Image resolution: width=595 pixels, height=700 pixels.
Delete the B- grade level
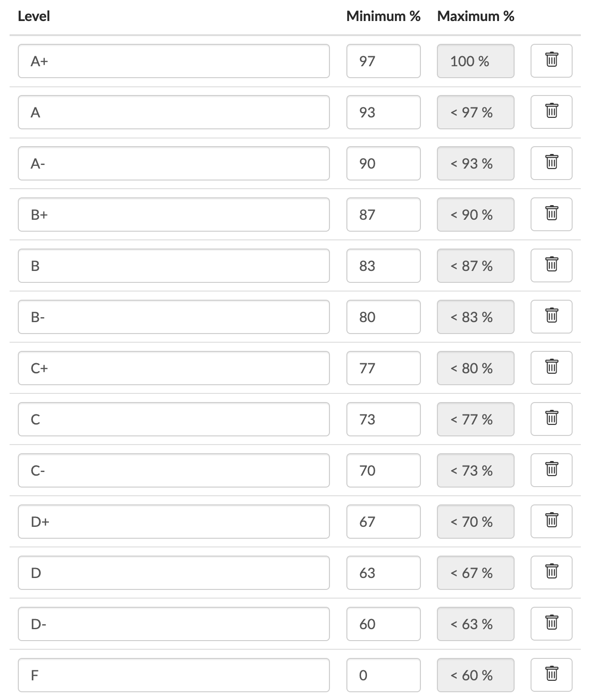[x=551, y=317]
